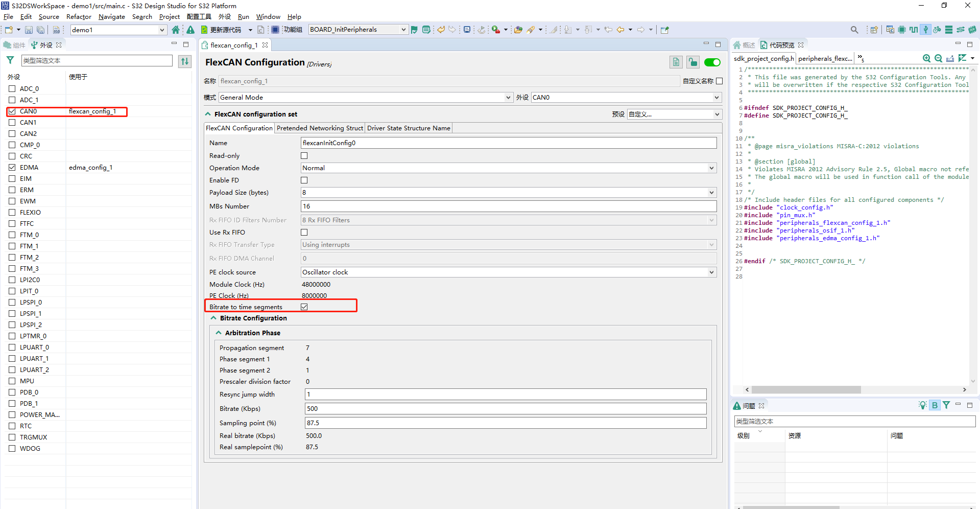
Task: Click the warning triangle validation icon
Action: tap(190, 30)
